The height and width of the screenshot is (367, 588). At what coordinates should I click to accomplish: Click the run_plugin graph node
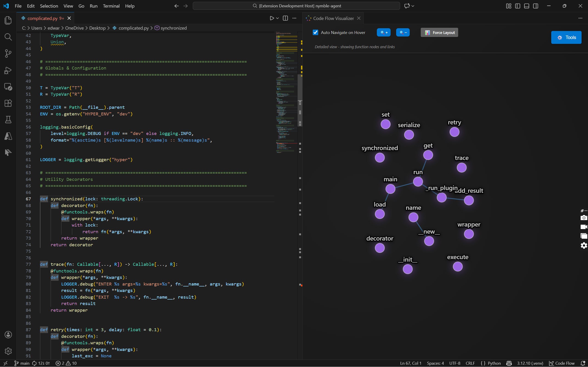[441, 198]
